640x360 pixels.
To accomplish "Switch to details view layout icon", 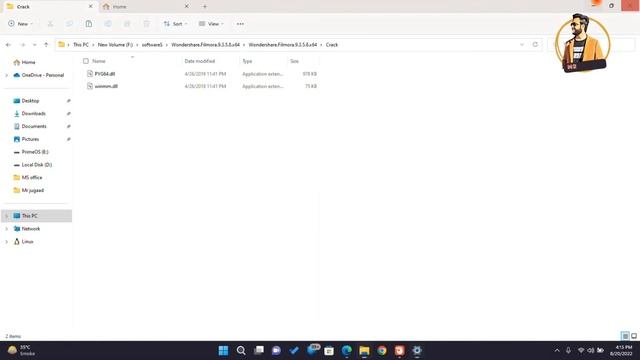I will point(625,336).
